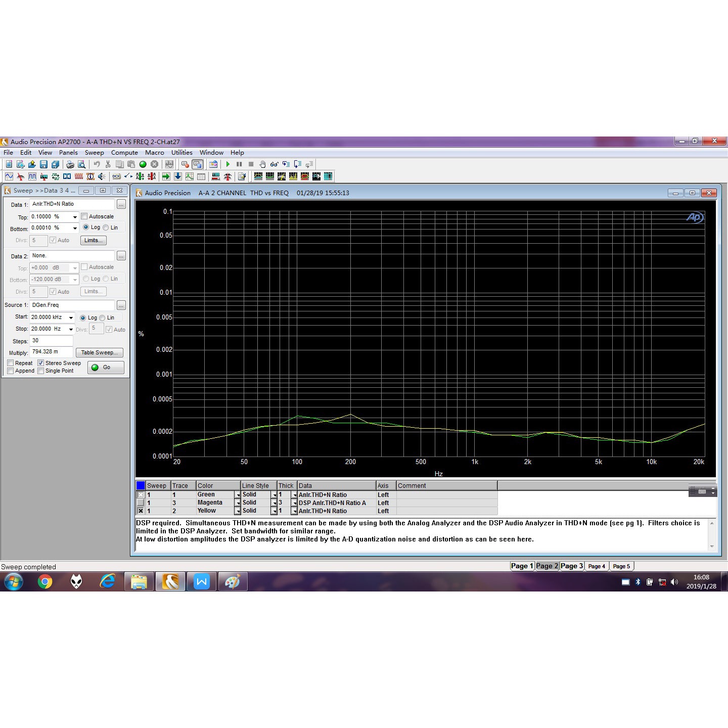Select the Lin radio button for Data 1
The image size is (728, 728).
(106, 227)
